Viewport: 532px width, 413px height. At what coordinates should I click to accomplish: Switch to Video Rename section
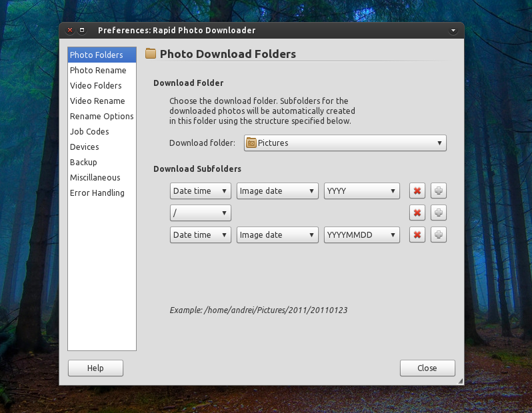[x=102, y=101]
